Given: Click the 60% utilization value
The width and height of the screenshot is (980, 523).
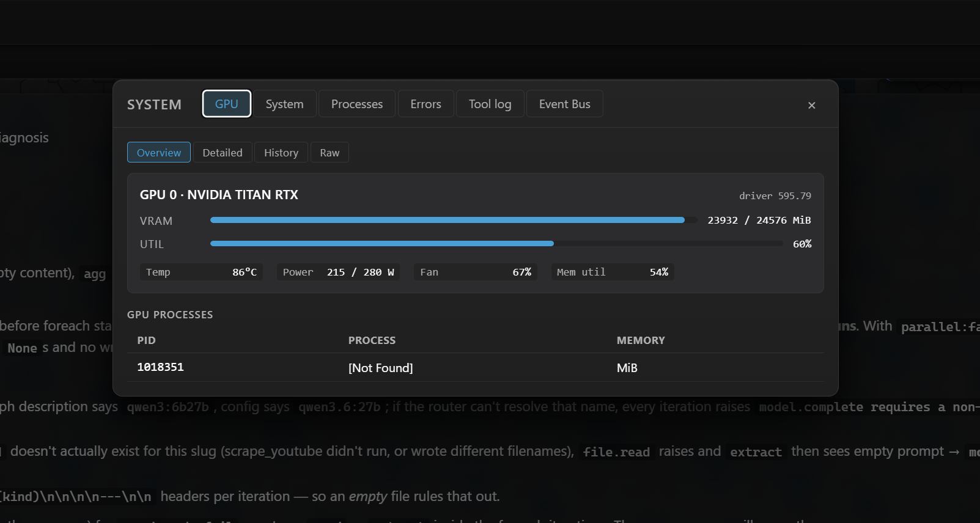Looking at the screenshot, I should click(802, 244).
